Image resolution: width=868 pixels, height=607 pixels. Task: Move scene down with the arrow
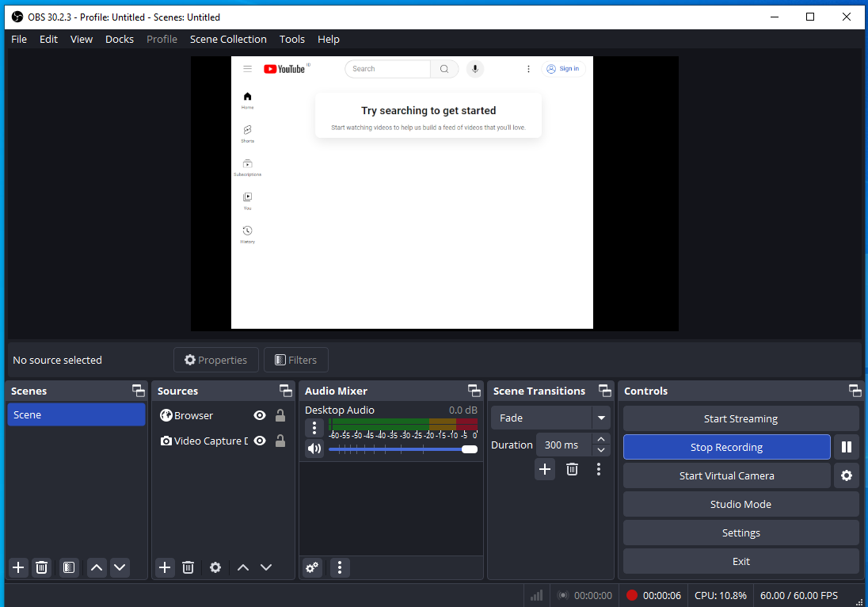coord(120,567)
